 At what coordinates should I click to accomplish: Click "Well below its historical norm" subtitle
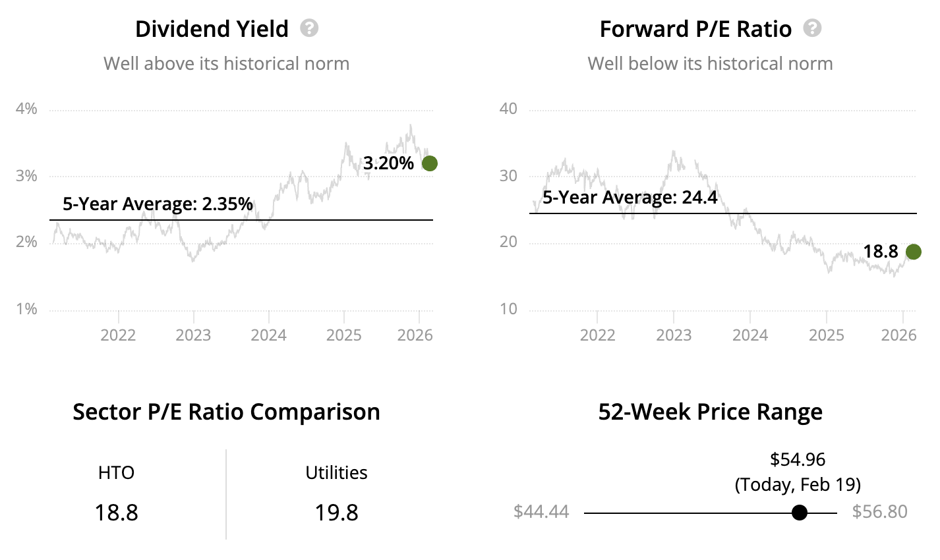pos(710,64)
